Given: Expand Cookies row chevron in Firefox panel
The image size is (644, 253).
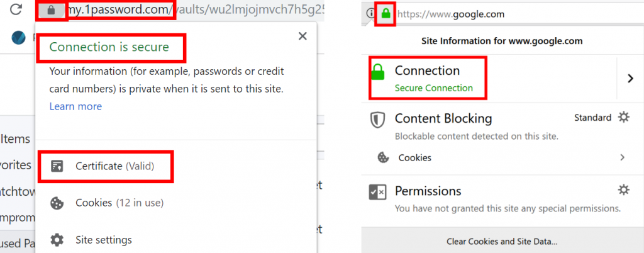Looking at the screenshot, I should click(x=622, y=157).
